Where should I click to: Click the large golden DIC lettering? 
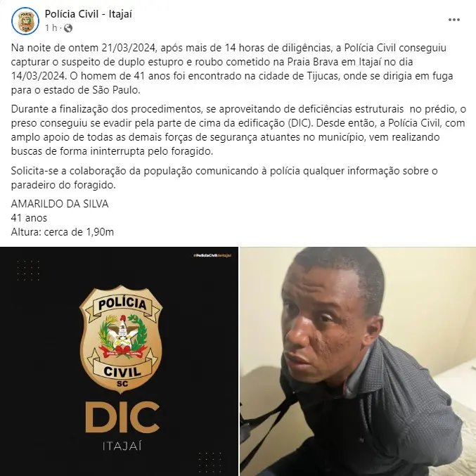tap(122, 417)
